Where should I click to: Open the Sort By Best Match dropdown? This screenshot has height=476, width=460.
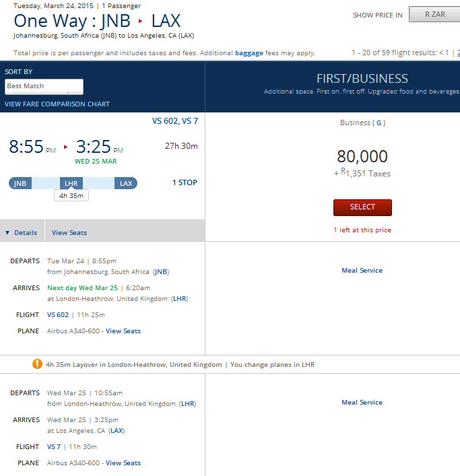44,86
